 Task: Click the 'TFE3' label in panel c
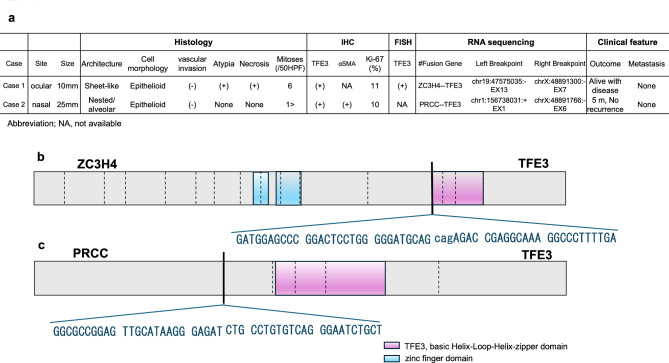point(537,255)
